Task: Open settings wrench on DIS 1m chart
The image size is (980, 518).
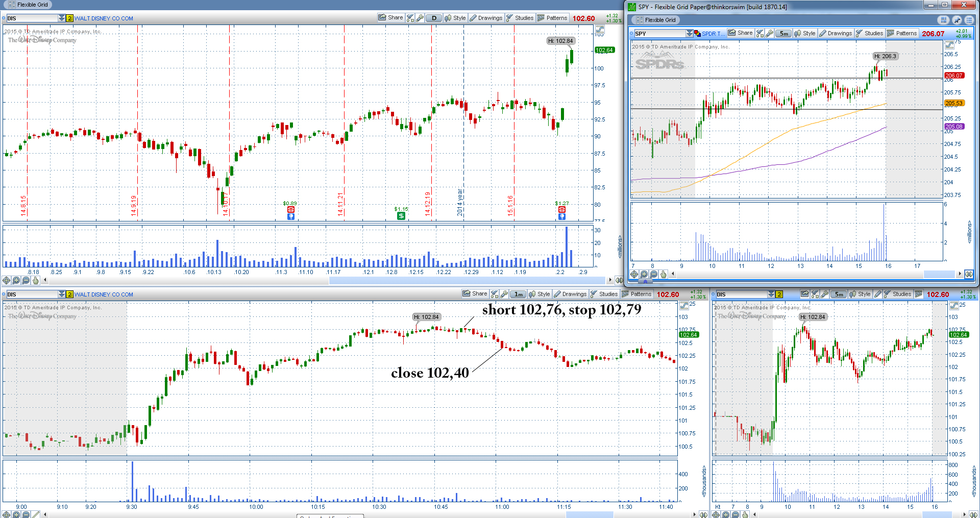Action: [x=504, y=294]
